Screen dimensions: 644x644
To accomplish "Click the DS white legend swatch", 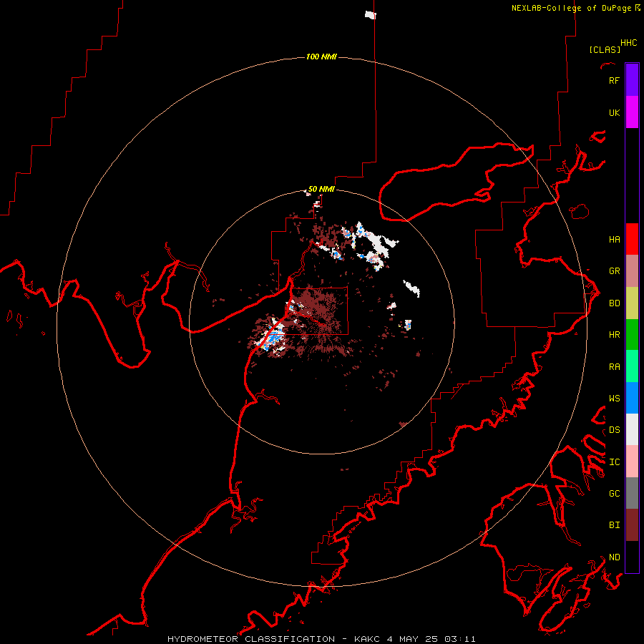I will pos(632,429).
